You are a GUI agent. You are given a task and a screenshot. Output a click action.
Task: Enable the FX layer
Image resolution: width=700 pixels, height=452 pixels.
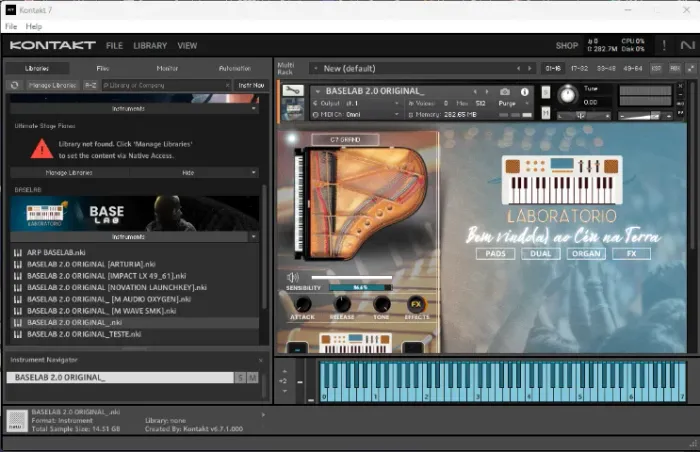[631, 254]
